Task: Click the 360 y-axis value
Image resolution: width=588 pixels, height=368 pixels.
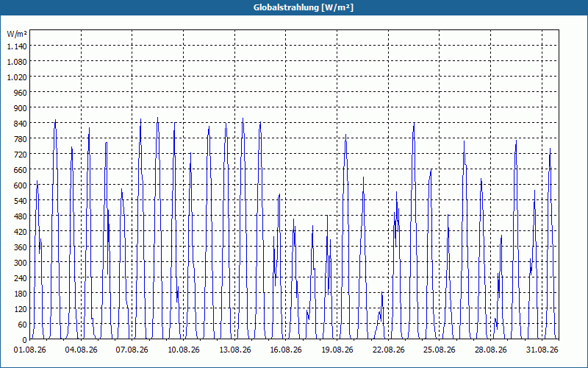Action: pos(21,247)
